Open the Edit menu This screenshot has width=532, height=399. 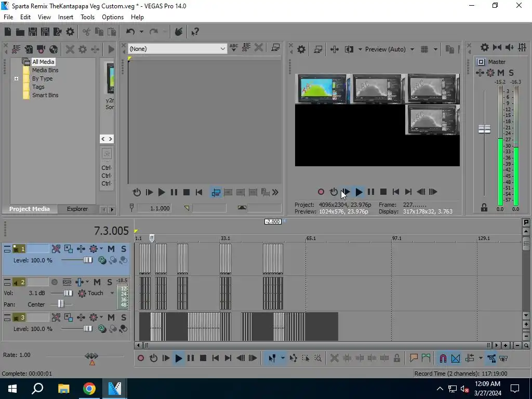pyautogui.click(x=25, y=17)
